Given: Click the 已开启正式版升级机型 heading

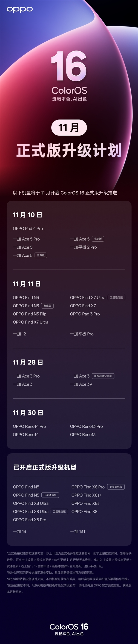Looking at the screenshot, I should (45, 467).
